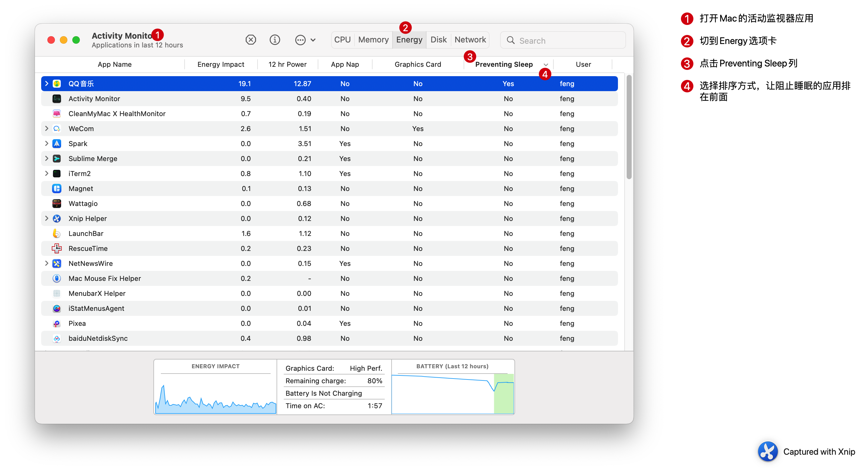Screen dimensions: 868x470
Task: Click the baiduNetdiskSync app icon
Action: click(x=57, y=338)
